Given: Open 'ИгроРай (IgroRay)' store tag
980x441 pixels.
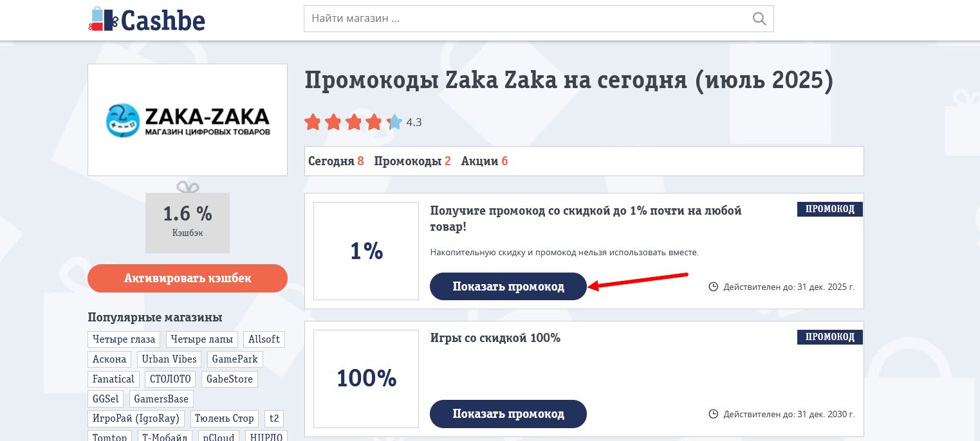Looking at the screenshot, I should click(x=136, y=419).
